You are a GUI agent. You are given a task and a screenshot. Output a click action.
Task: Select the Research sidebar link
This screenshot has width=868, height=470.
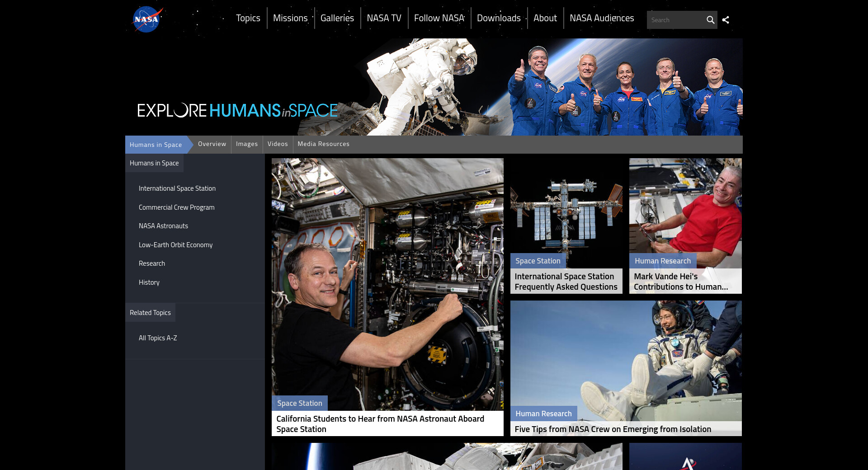(x=152, y=263)
